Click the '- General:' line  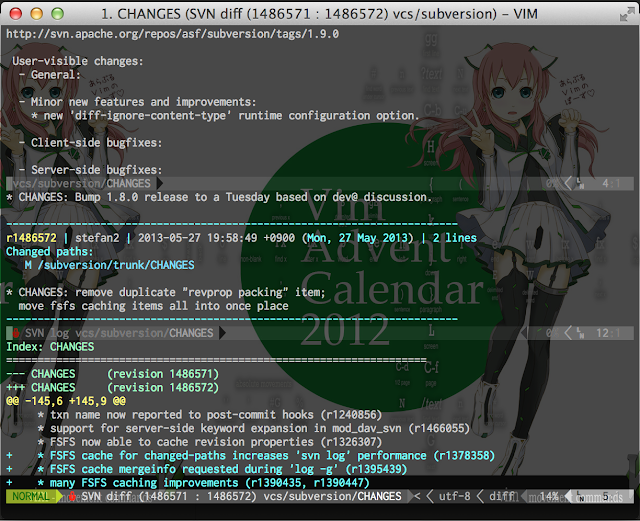(x=49, y=75)
